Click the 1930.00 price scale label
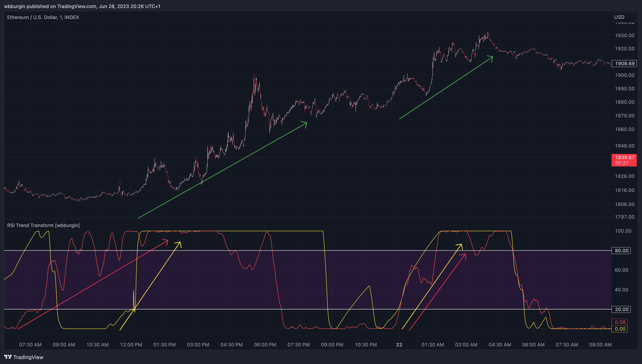Screen dimensions: 642x364 (625, 35)
